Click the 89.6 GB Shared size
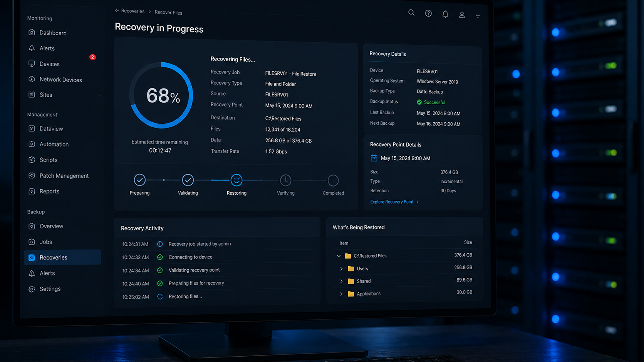 464,280
